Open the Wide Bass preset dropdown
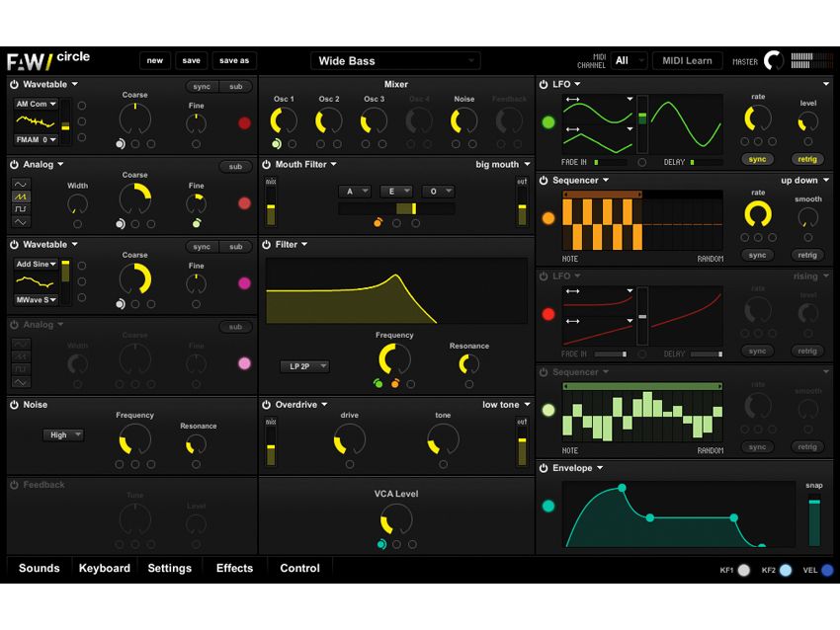 (395, 60)
